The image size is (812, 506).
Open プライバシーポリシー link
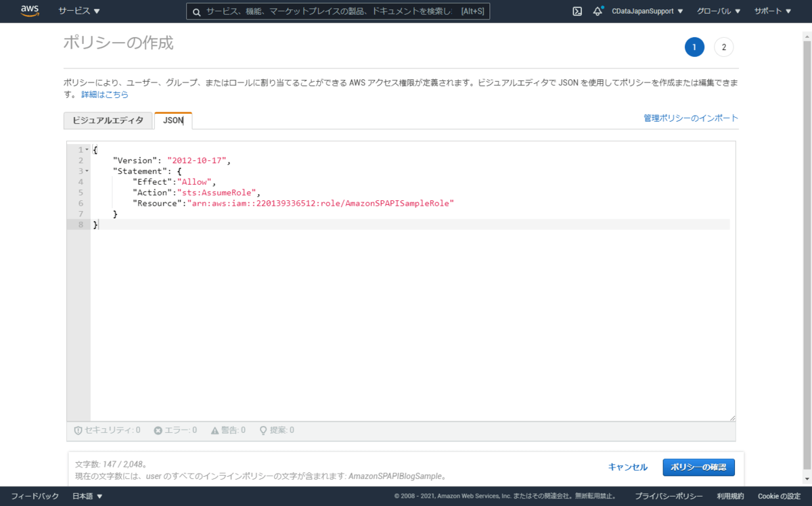669,497
